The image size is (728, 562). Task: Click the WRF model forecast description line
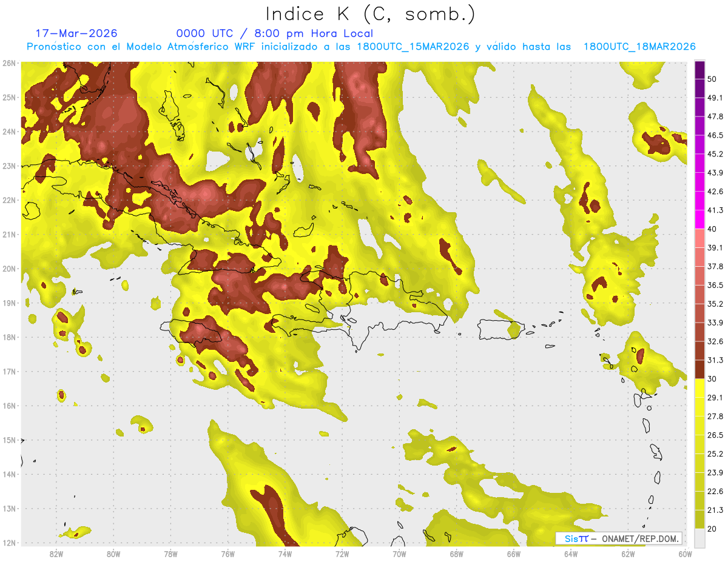[361, 47]
